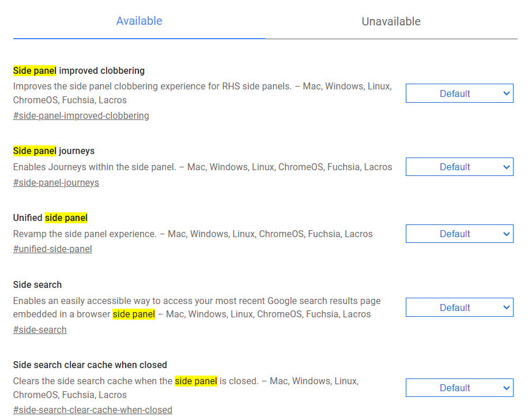Switch to the Unavailable tab

pyautogui.click(x=391, y=21)
